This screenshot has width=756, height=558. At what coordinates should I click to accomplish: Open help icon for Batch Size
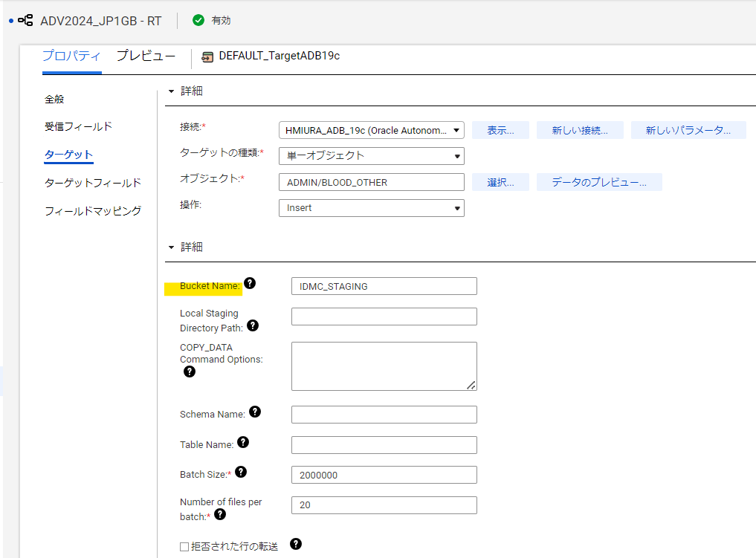[x=241, y=473]
